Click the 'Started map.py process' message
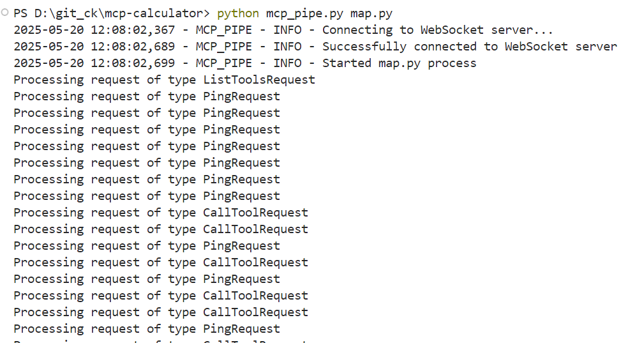 pos(399,63)
